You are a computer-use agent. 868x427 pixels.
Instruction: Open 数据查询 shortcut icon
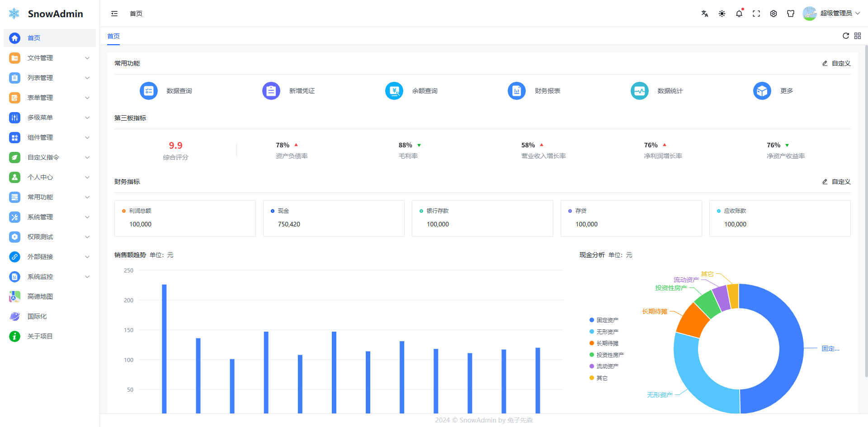[x=149, y=91]
